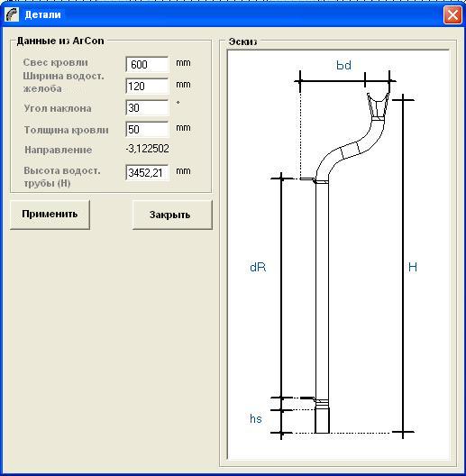Click the Эскиз group title

click(242, 41)
